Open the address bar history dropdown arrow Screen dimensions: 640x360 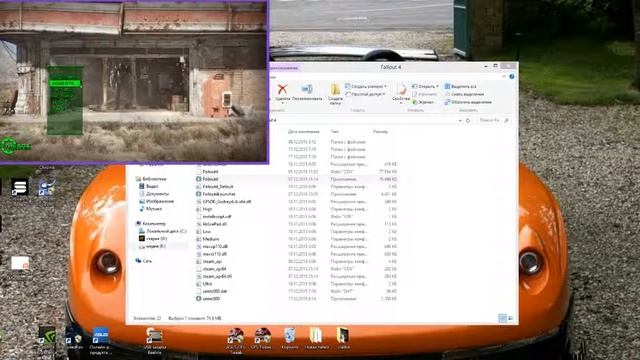[x=460, y=120]
